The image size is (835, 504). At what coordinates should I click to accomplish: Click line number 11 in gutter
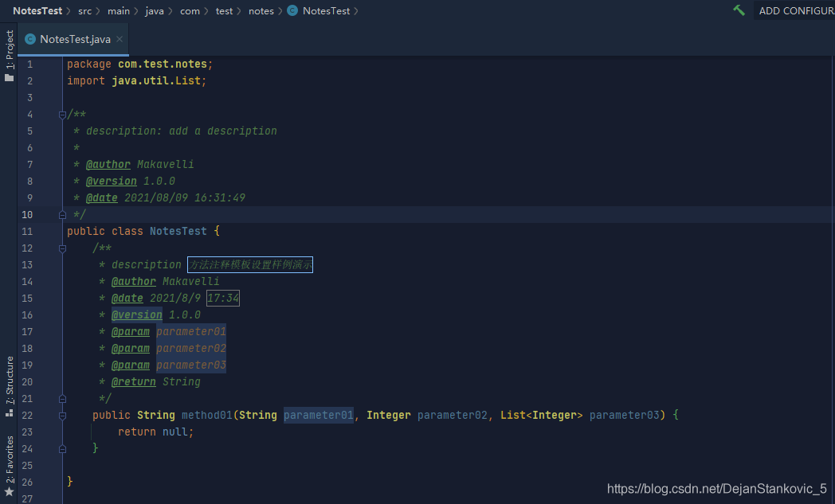coord(27,232)
